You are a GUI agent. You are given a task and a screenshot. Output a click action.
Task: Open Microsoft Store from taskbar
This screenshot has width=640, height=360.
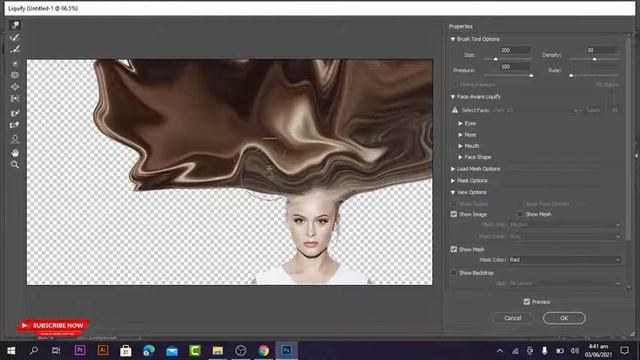point(126,351)
